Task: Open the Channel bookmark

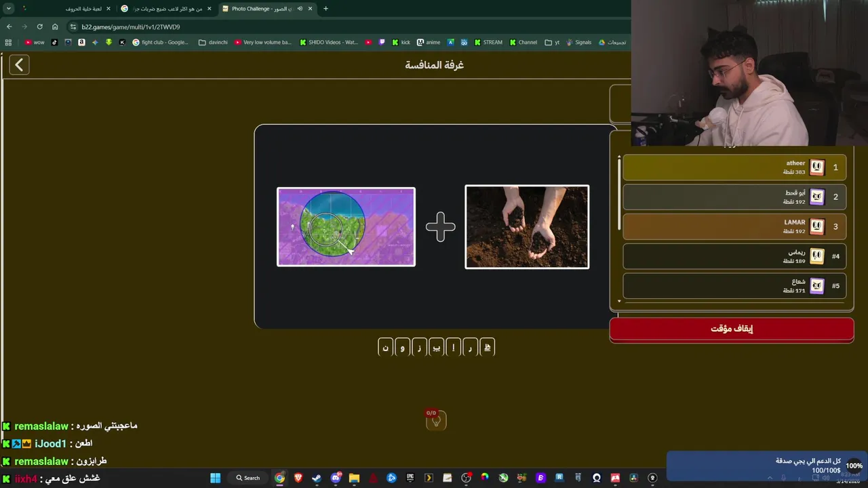Action: (x=524, y=42)
